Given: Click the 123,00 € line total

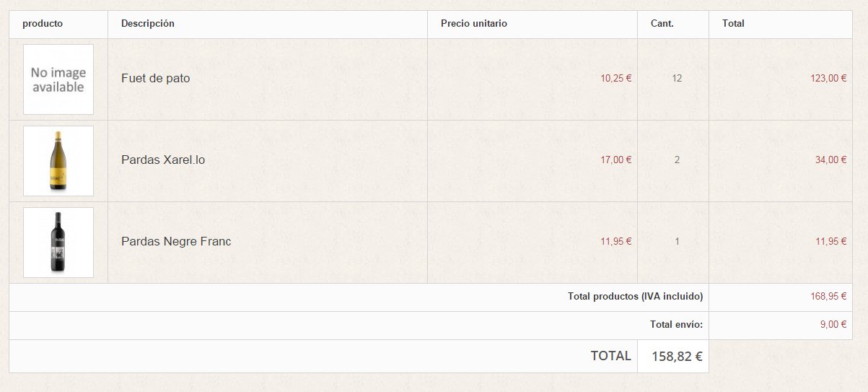Looking at the screenshot, I should (x=829, y=79).
